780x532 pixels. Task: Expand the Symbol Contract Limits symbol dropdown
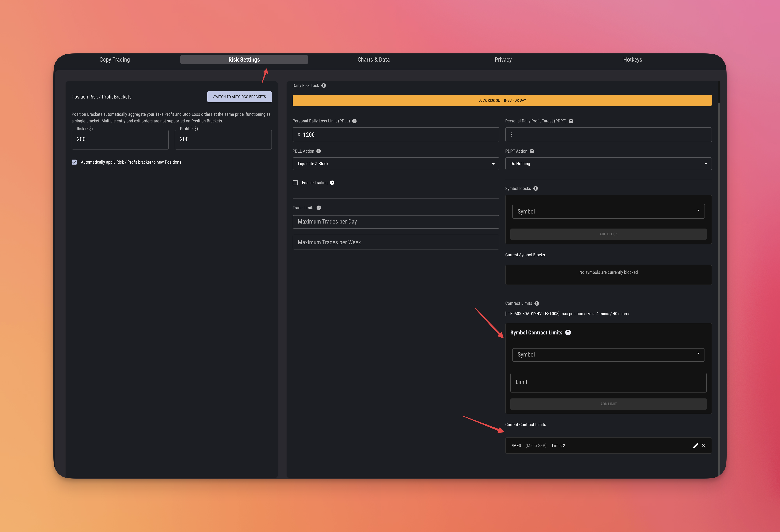coord(608,355)
